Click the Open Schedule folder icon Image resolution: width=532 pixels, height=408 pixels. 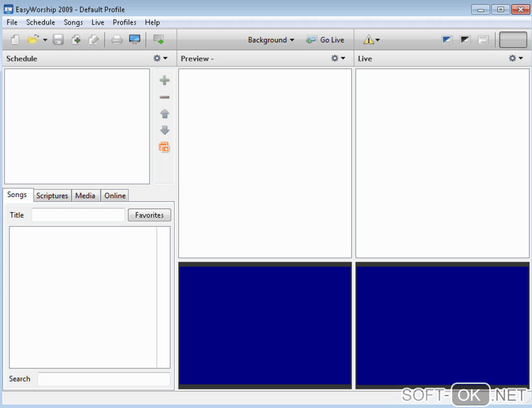pos(33,40)
